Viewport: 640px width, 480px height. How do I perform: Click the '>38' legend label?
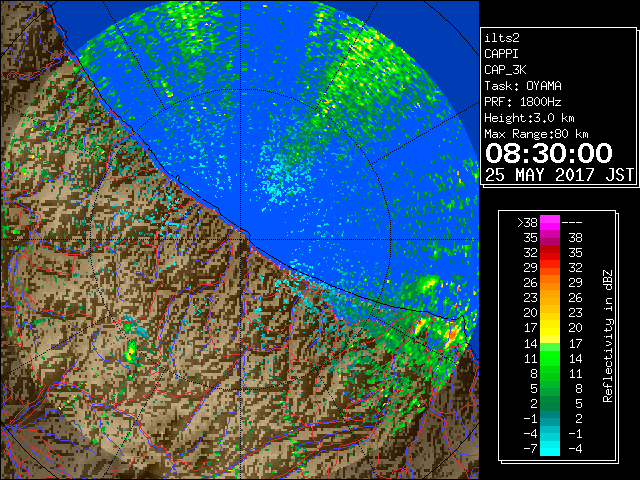pyautogui.click(x=528, y=223)
